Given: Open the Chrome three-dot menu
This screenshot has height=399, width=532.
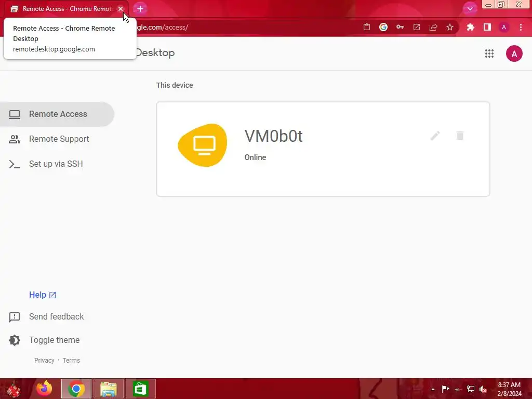Looking at the screenshot, I should (521, 27).
